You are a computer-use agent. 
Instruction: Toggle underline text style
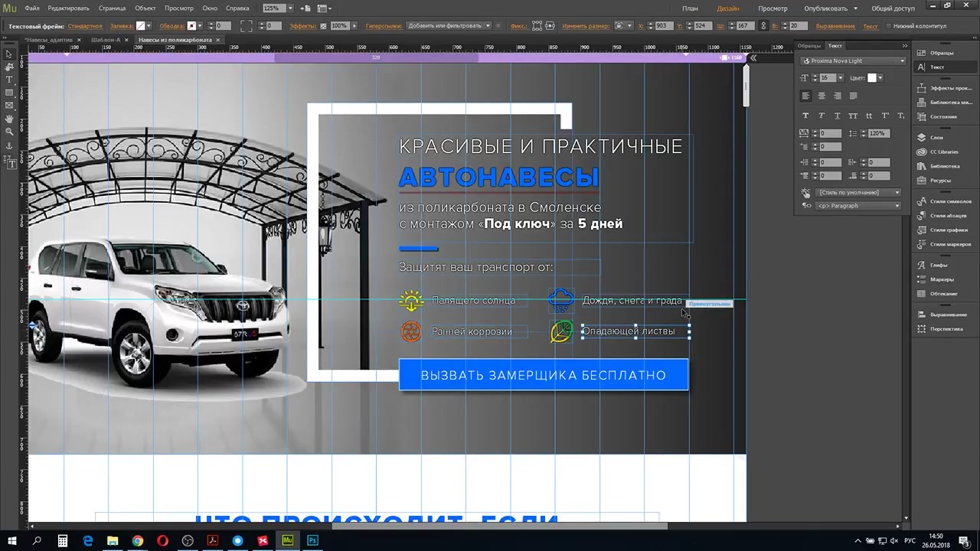[837, 116]
